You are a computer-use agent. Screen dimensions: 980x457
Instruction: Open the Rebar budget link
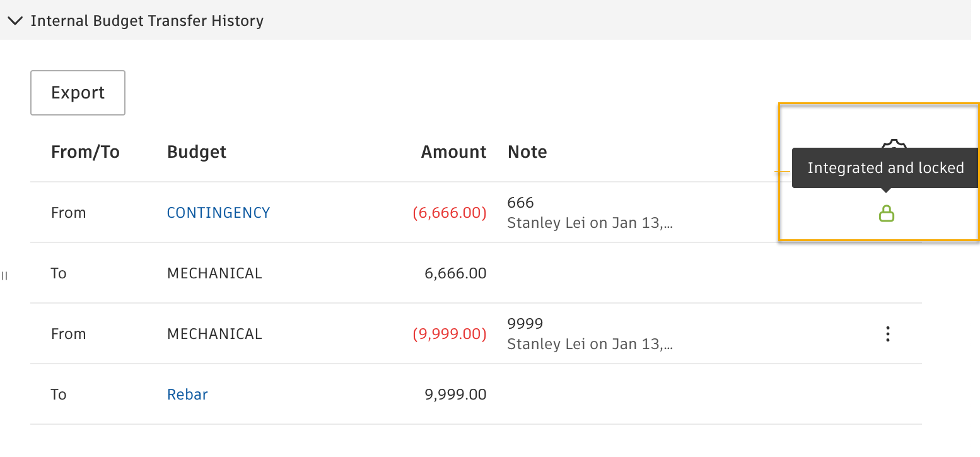pos(187,394)
